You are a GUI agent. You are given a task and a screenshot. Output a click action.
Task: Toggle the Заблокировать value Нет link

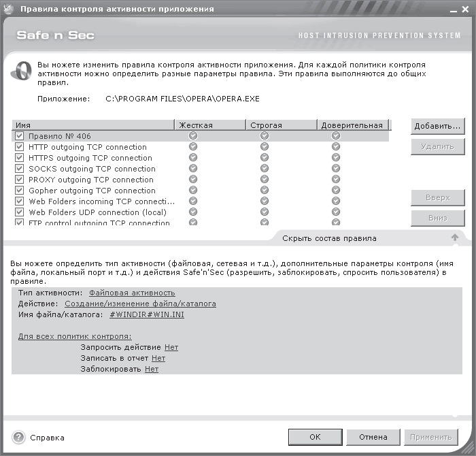click(151, 369)
